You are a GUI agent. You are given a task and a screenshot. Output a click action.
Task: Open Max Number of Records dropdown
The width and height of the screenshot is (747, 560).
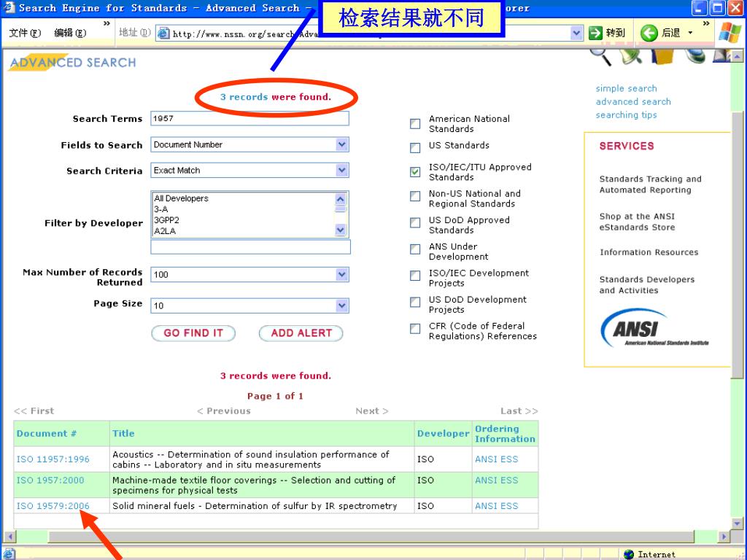[x=341, y=274]
